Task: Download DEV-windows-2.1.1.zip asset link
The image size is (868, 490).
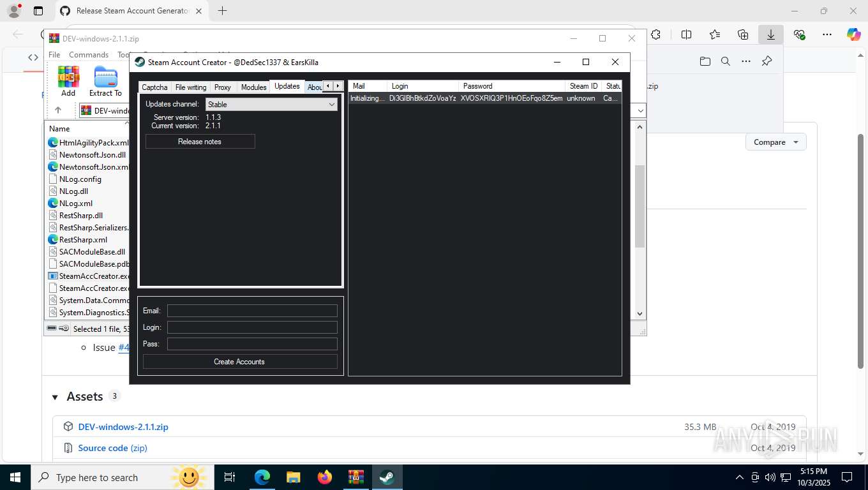Action: coord(123,427)
